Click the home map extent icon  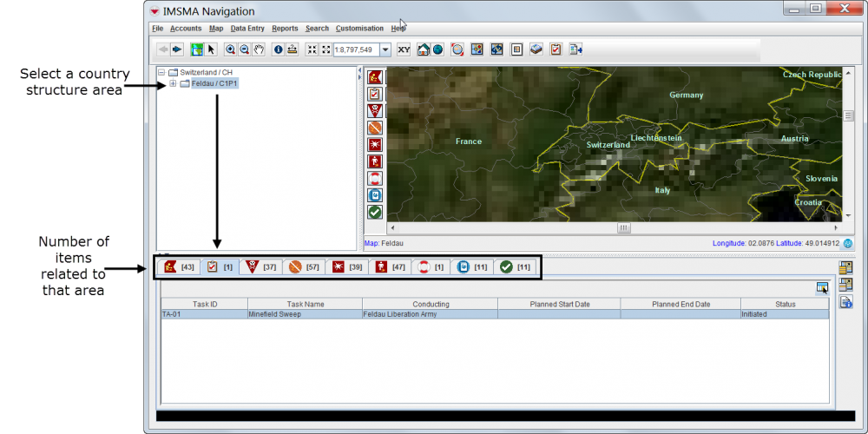coord(424,49)
